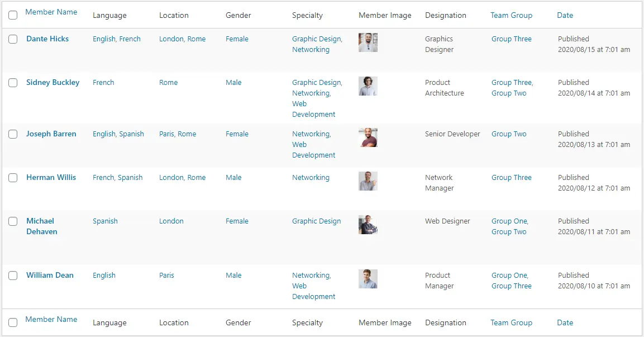Viewport: 644px width, 337px height.
Task: Open Group Two link in Joseph Barren's row
Action: 509,134
